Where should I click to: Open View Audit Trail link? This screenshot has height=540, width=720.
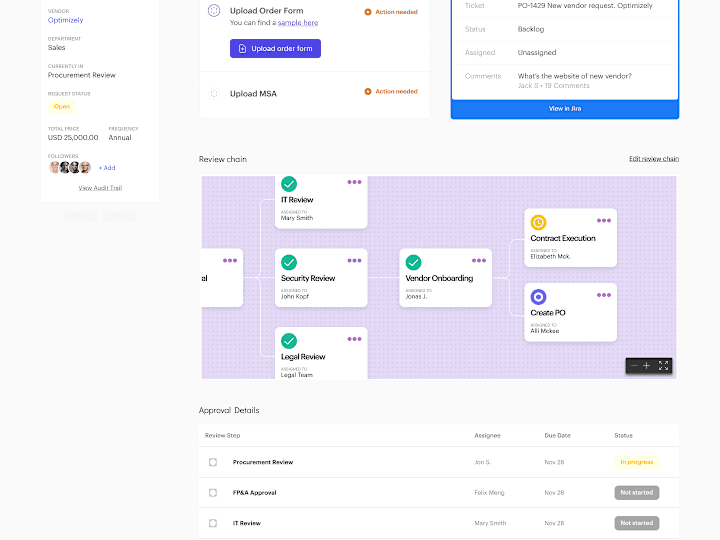tap(100, 188)
